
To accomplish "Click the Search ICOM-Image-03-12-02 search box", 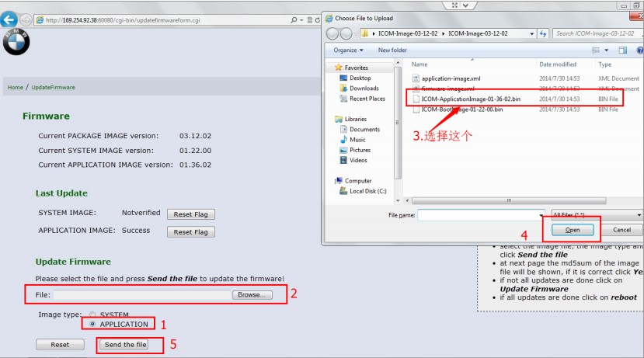I will pos(597,33).
